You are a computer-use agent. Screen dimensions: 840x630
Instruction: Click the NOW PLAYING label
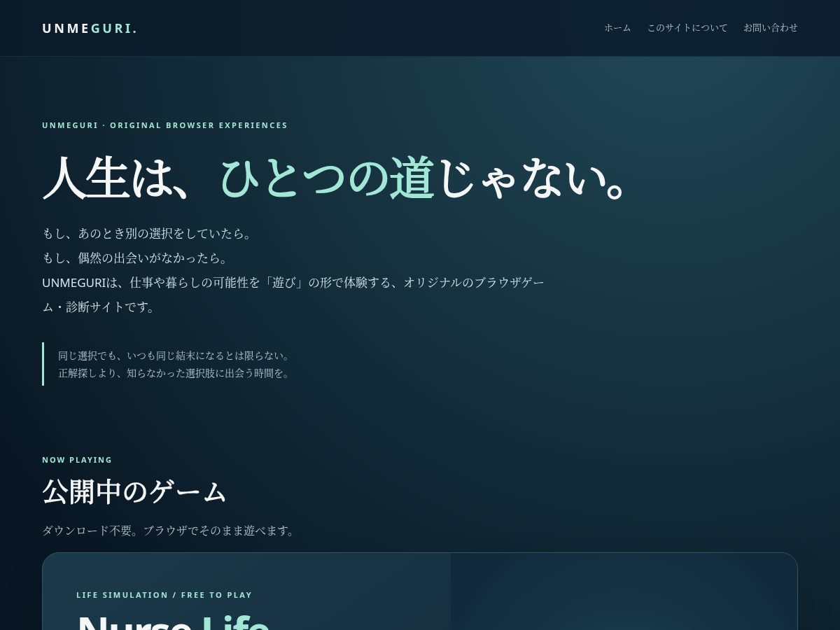coord(77,460)
